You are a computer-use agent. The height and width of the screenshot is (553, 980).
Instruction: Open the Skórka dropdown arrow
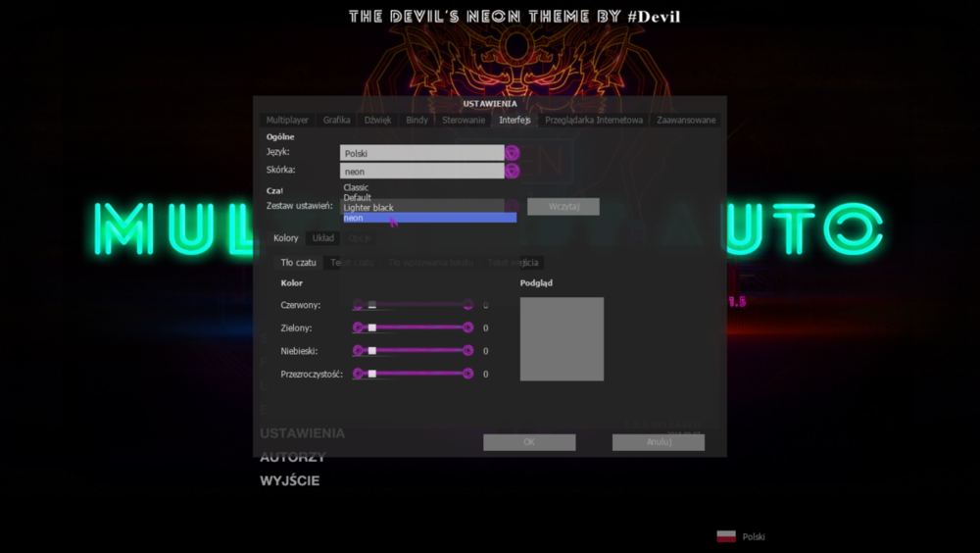coord(512,171)
